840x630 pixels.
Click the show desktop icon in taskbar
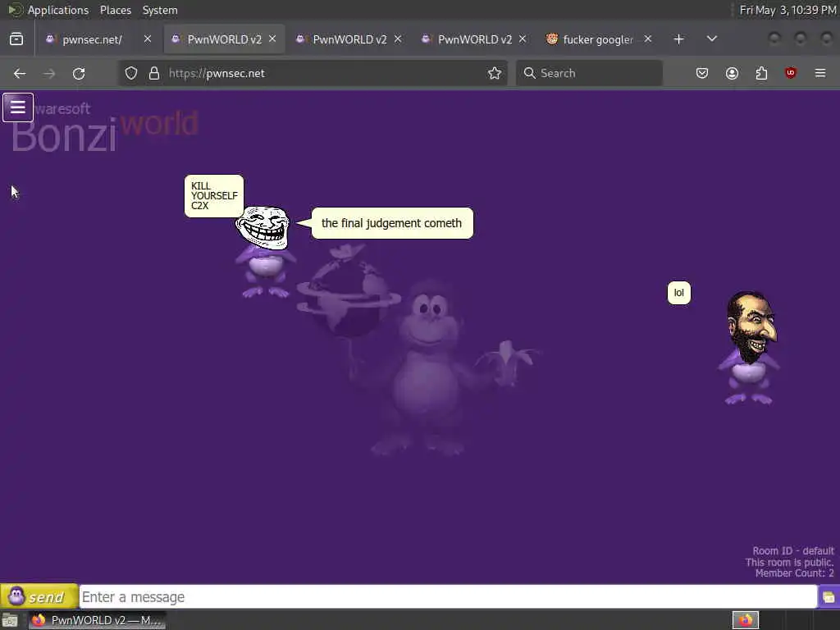click(x=10, y=621)
